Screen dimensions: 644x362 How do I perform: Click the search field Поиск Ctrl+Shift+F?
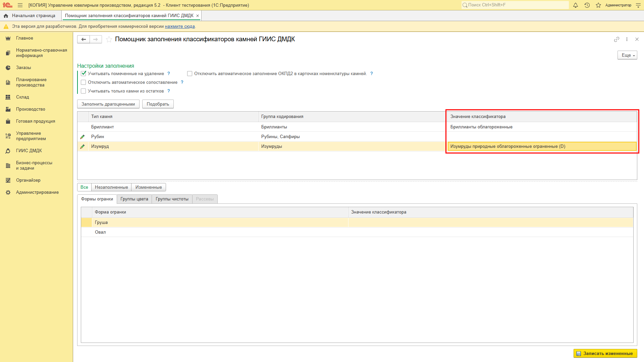515,5
